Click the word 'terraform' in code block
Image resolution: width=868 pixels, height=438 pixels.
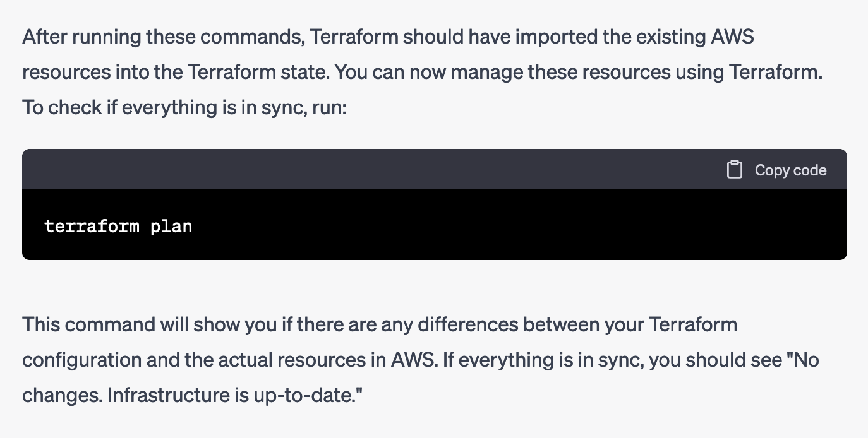92,226
